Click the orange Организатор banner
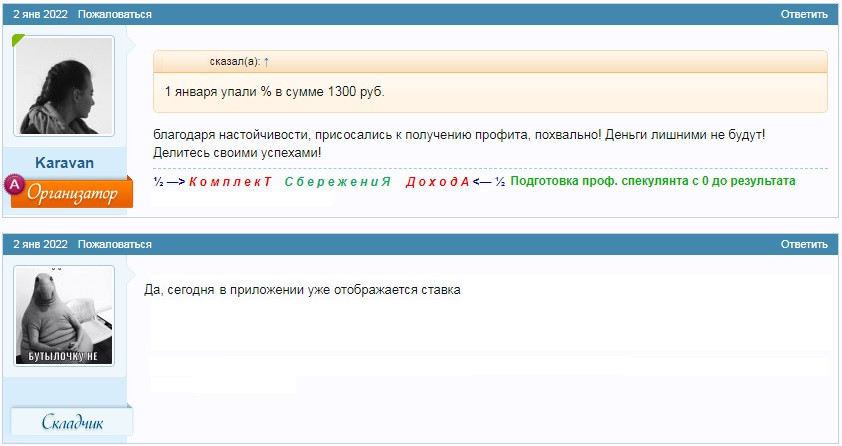The height and width of the screenshot is (446, 842). click(x=71, y=193)
